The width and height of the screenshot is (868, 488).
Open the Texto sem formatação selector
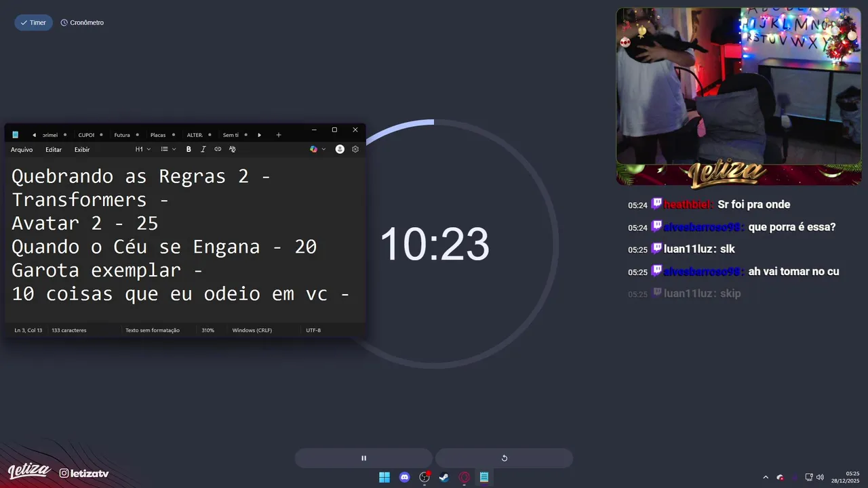tap(153, 330)
